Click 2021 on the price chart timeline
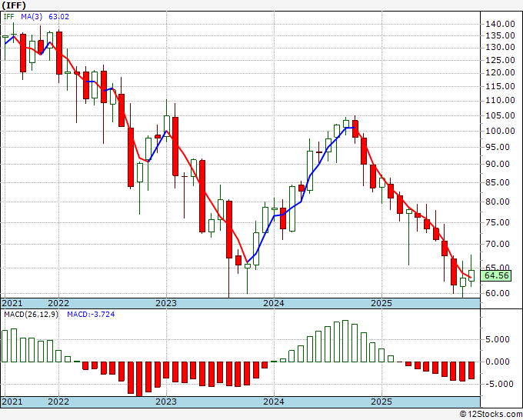Screen dimensions: 523x420 (12, 303)
